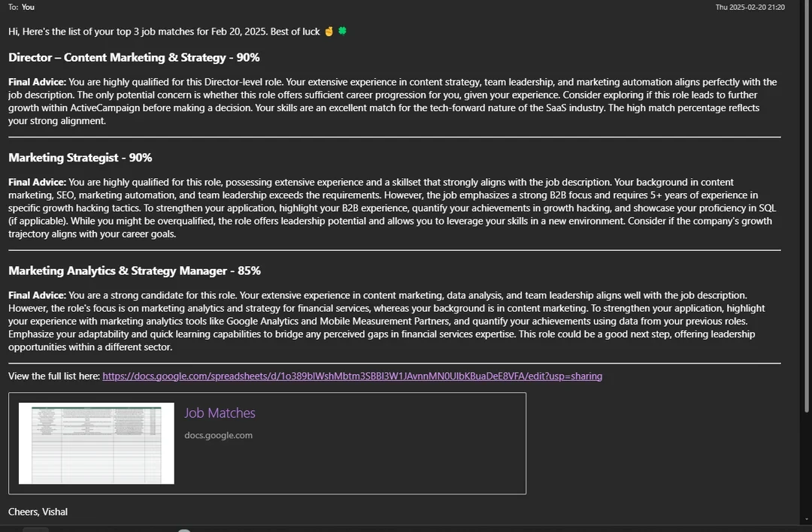The image size is (812, 532).
Task: Open the Job Matches spreadsheet thumbnail preview
Action: point(96,443)
